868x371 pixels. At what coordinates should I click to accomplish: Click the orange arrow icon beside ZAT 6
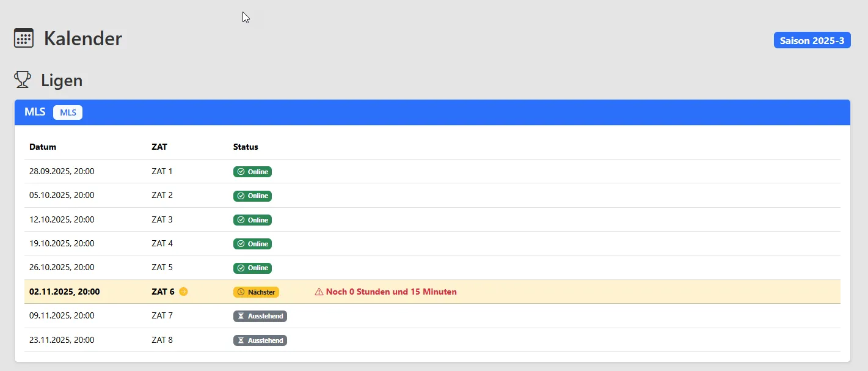click(x=183, y=292)
